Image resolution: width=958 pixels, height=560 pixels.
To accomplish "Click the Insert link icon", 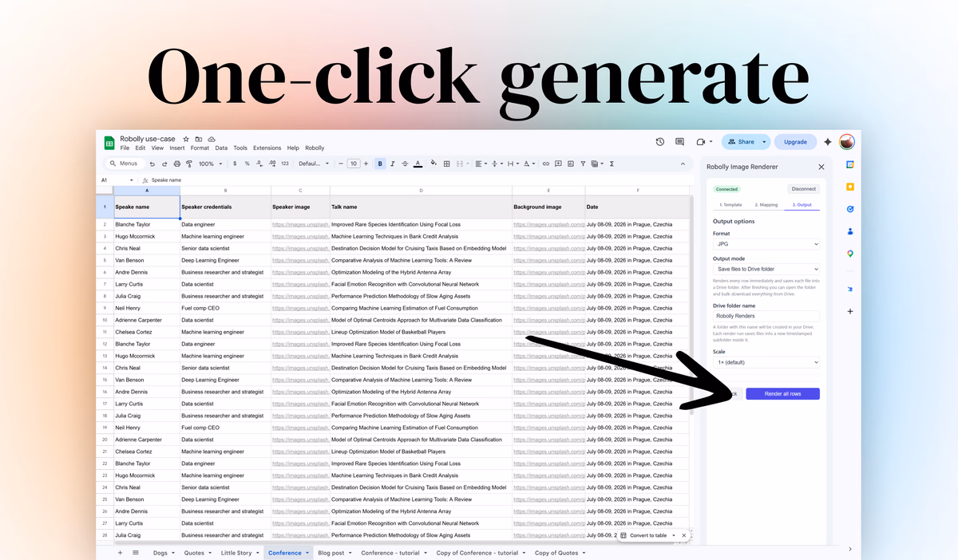I will point(546,164).
